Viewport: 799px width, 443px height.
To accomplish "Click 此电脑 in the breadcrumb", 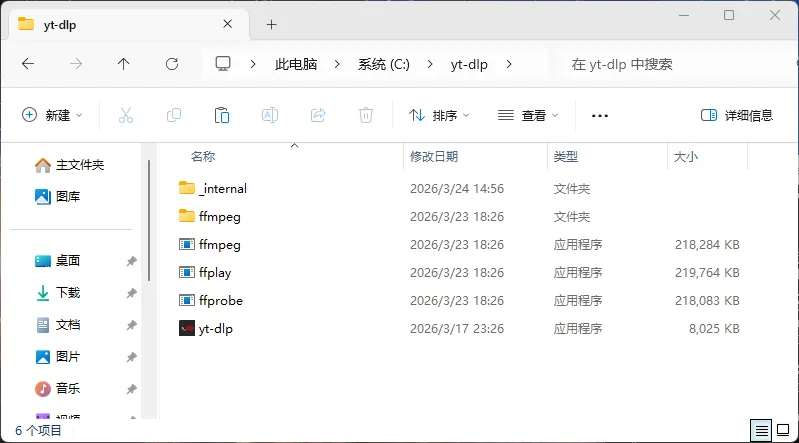I will (x=296, y=64).
